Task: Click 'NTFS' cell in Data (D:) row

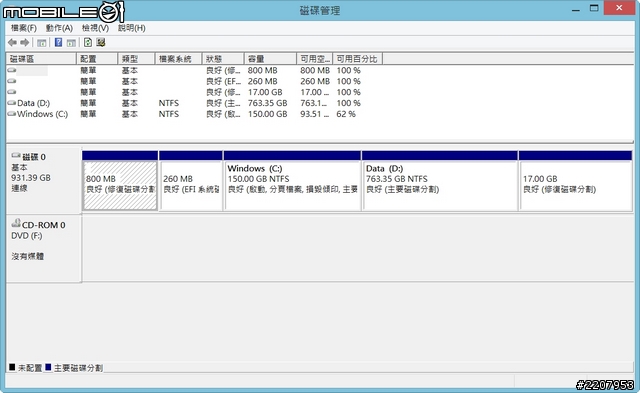Action: coord(169,103)
